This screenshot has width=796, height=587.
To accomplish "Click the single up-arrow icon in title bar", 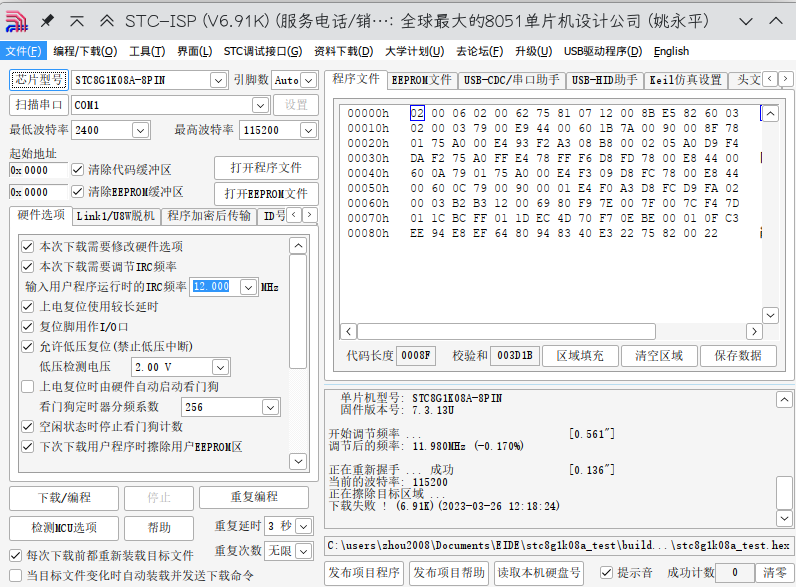I will 77,21.
